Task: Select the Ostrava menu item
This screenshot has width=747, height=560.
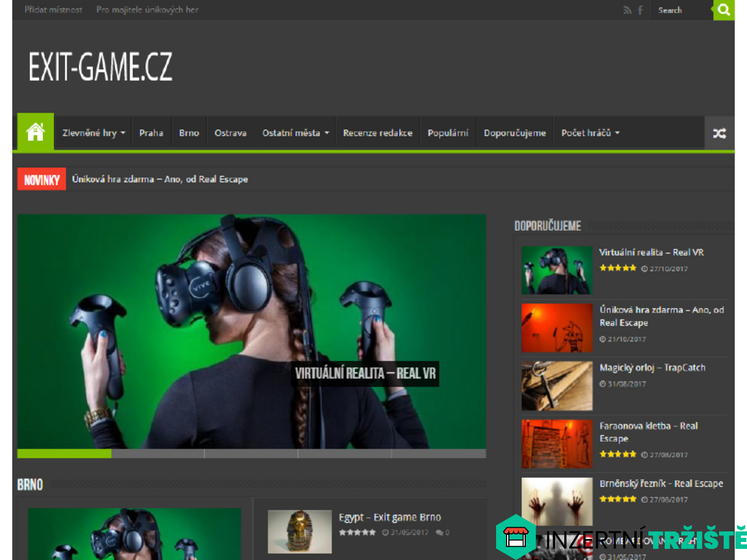Action: tap(231, 133)
